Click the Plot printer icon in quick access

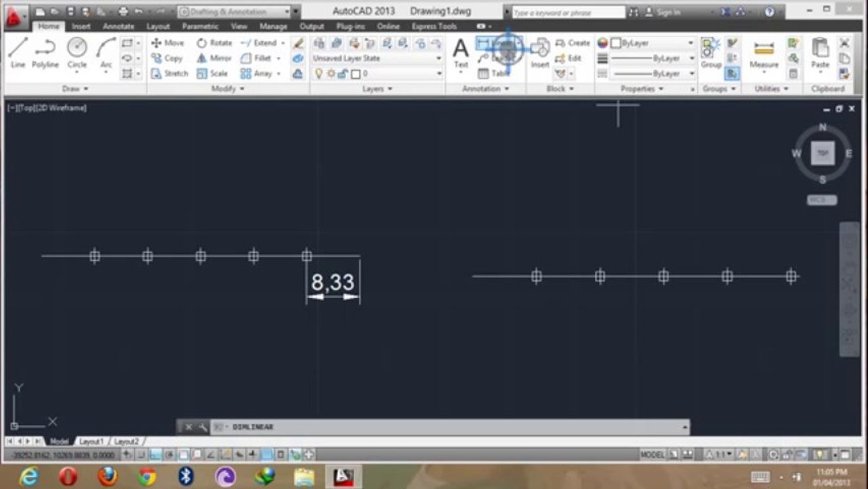pyautogui.click(x=123, y=12)
